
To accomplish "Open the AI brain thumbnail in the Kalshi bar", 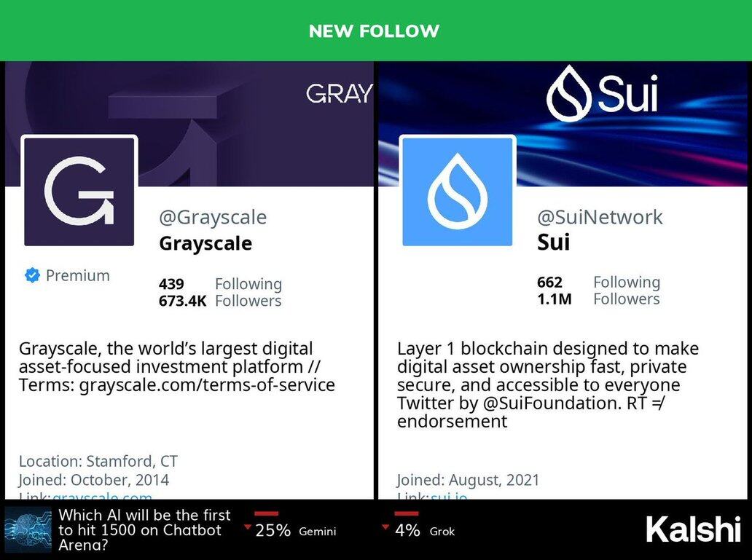I will pos(28,529).
